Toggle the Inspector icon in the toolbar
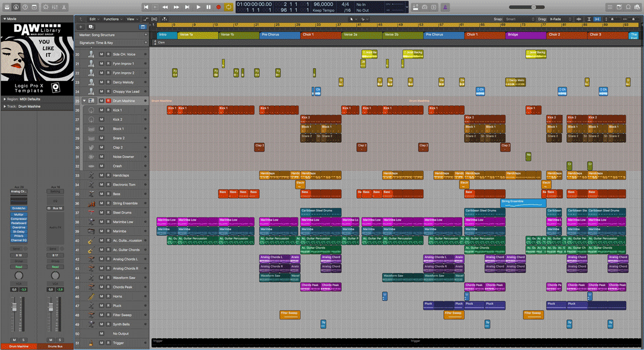This screenshot has height=350, width=644. (x=16, y=7)
